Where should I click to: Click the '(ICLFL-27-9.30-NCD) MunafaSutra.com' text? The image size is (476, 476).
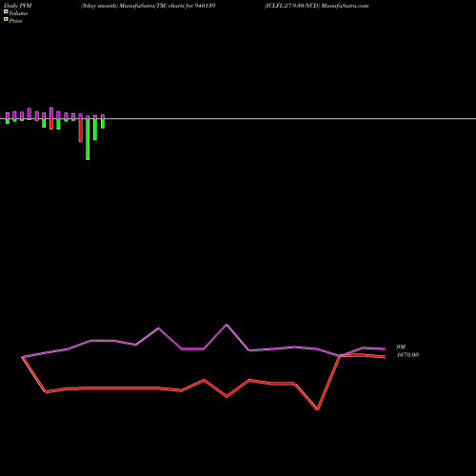(x=316, y=6)
